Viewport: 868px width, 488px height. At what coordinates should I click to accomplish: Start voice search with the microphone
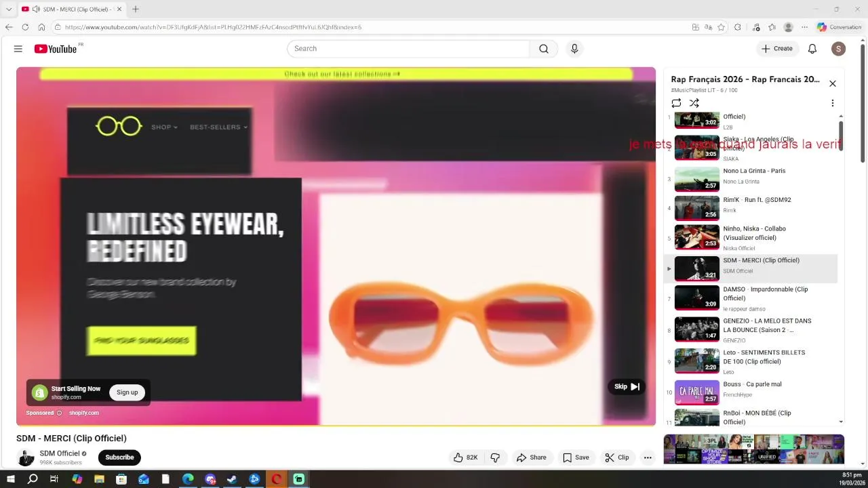pos(574,49)
